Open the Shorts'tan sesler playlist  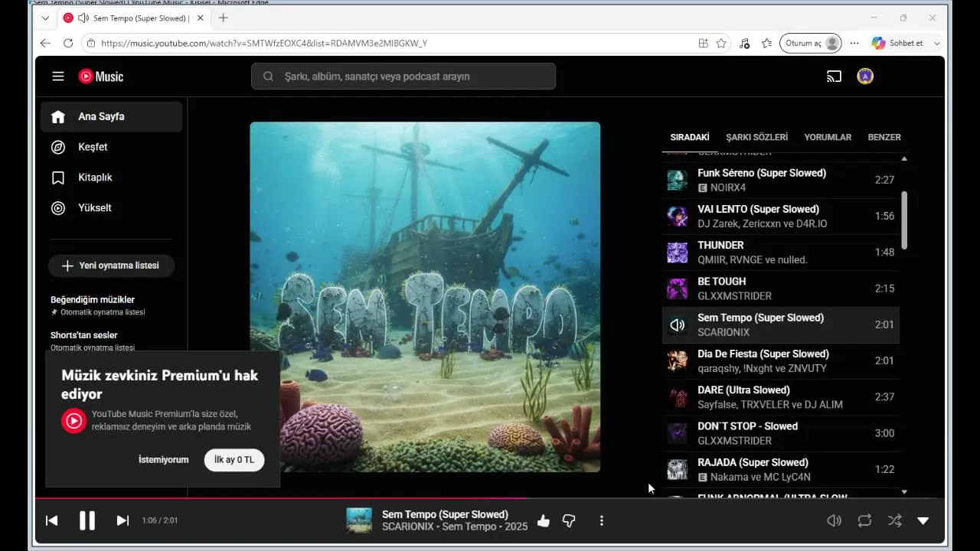[x=84, y=335]
